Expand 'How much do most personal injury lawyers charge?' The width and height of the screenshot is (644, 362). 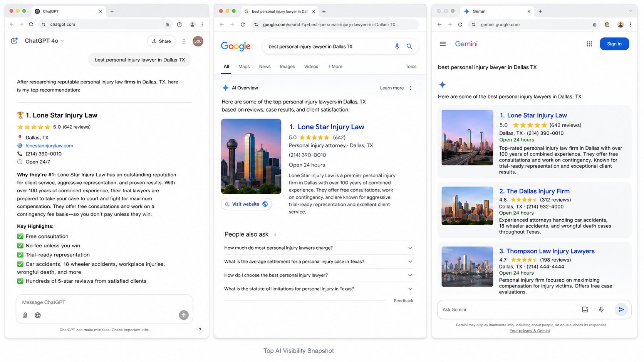[318, 248]
